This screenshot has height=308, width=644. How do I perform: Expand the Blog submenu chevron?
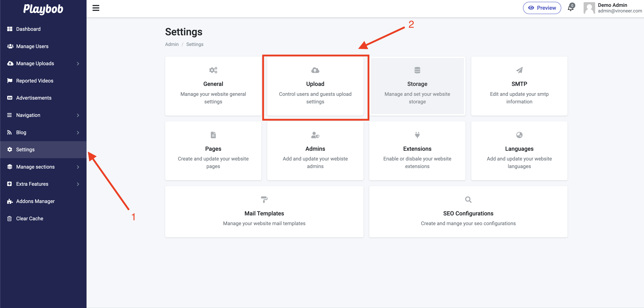[x=78, y=133]
